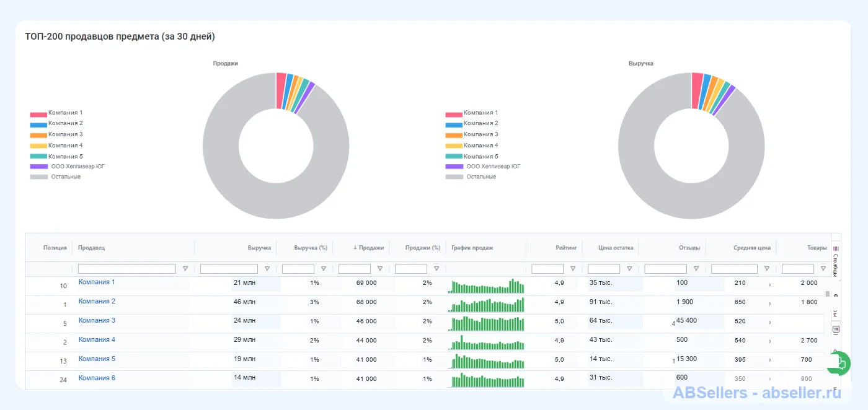Click Компания 2 sales sparkline chart
Viewport: 868px width, 410px height.
486,305
